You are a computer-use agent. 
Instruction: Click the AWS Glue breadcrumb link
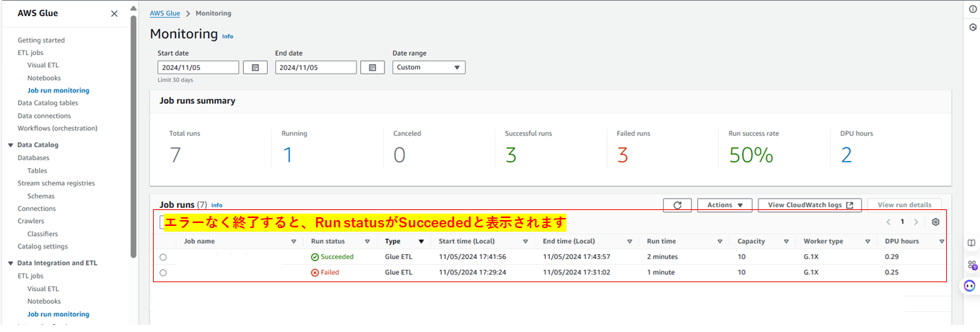click(x=165, y=14)
